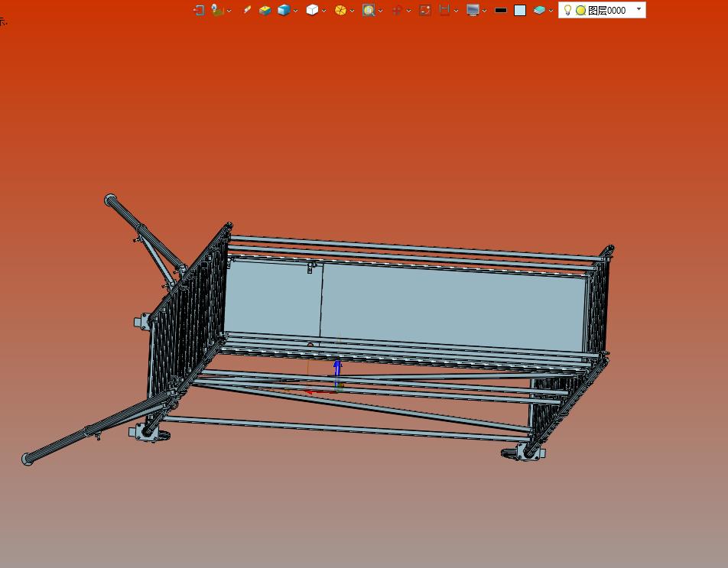Click the blue Z-axis arrow of triad

coord(337,372)
